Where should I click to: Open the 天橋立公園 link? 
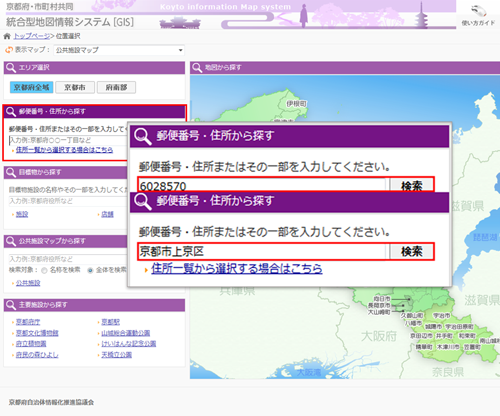point(117,355)
